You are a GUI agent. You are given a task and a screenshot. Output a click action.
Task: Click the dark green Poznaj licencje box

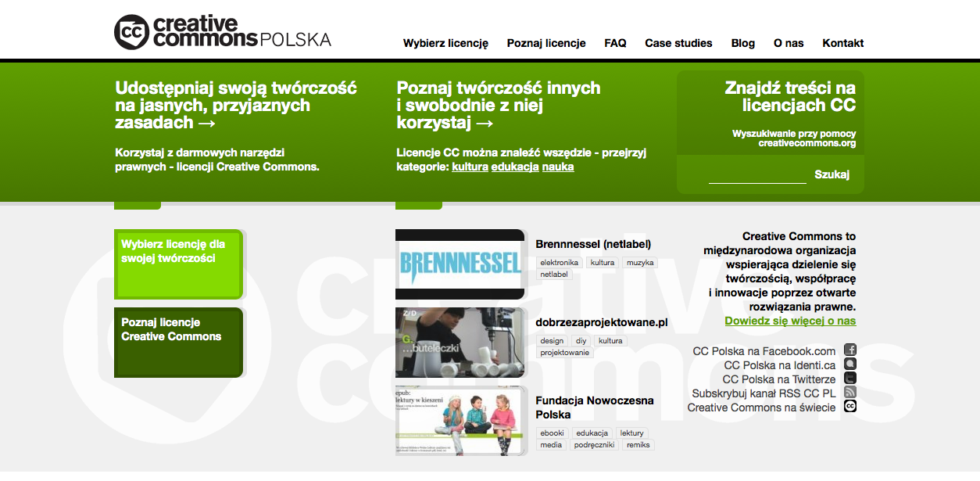[178, 342]
